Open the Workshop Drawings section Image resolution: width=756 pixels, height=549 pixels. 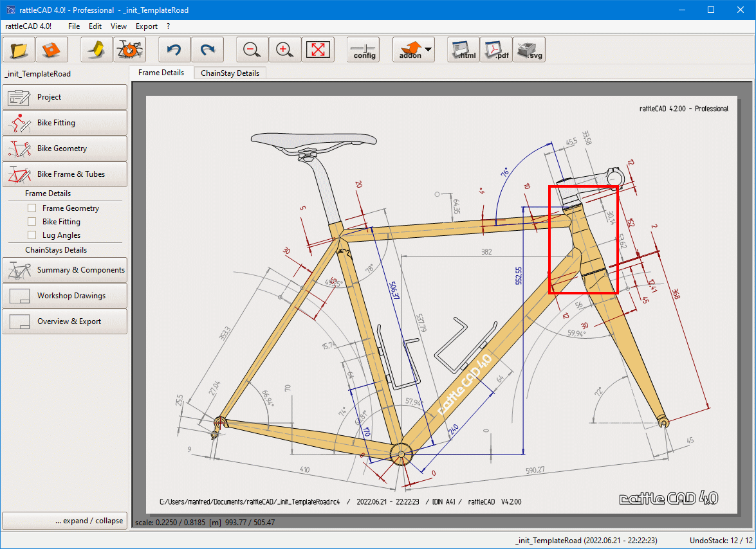coord(64,296)
